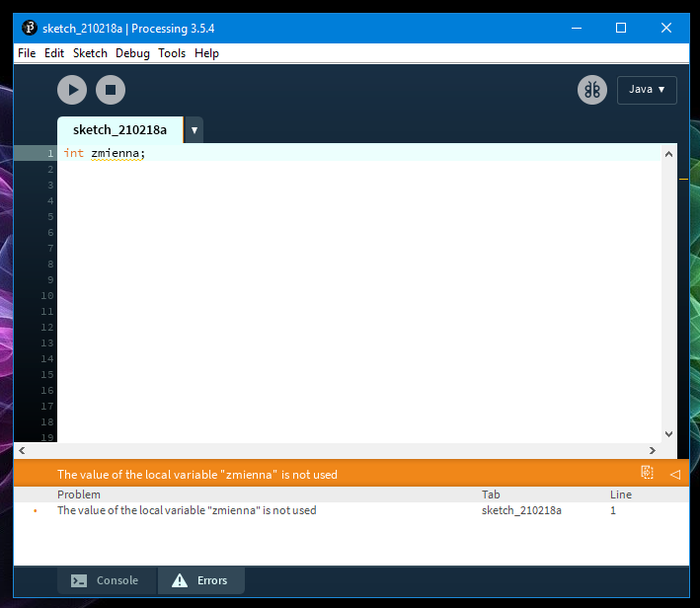Open the Debug menu
Image resolution: width=700 pixels, height=608 pixels.
pos(132,53)
